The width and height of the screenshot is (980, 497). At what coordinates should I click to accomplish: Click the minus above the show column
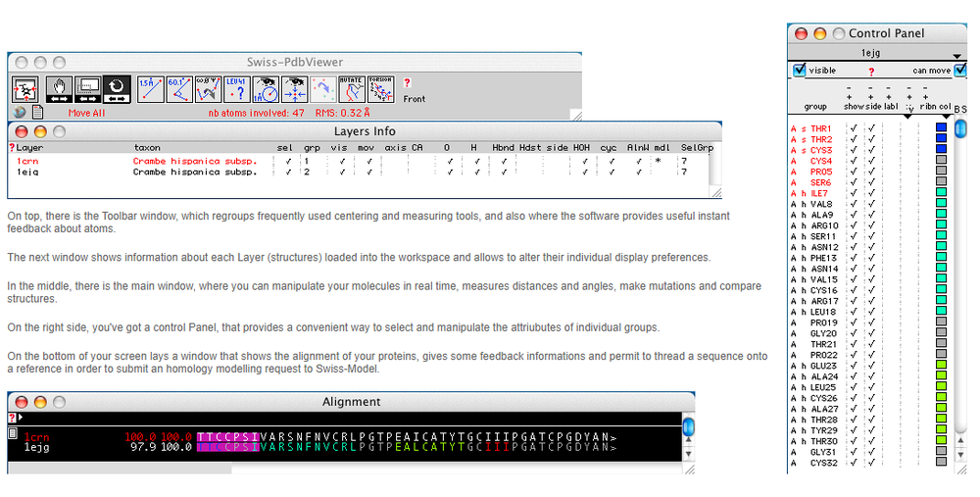pos(849,88)
